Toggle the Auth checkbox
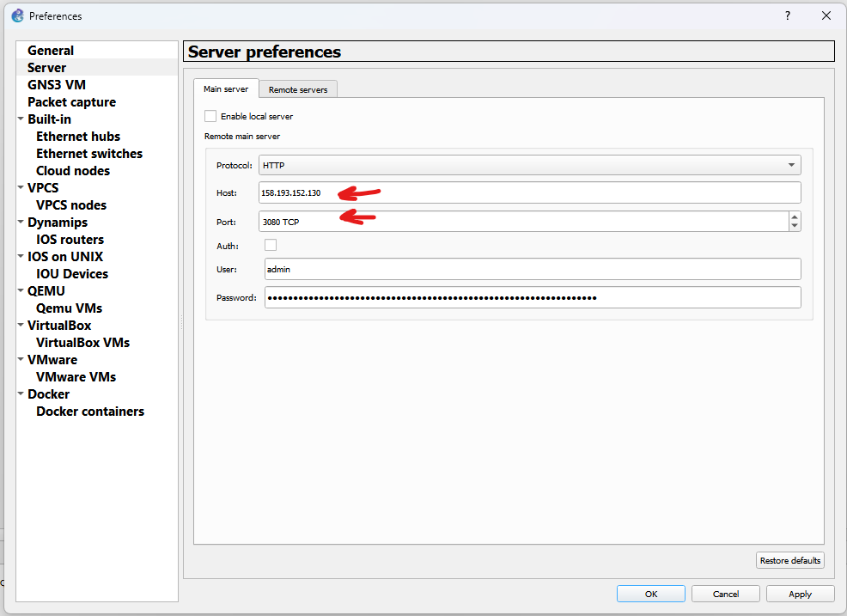The image size is (847, 616). pyautogui.click(x=271, y=246)
